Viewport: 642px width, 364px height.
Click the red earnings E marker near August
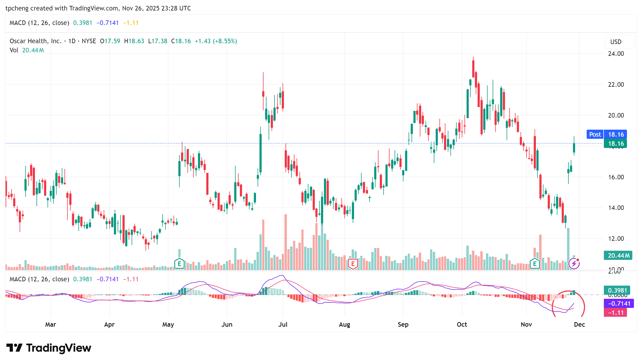click(353, 264)
